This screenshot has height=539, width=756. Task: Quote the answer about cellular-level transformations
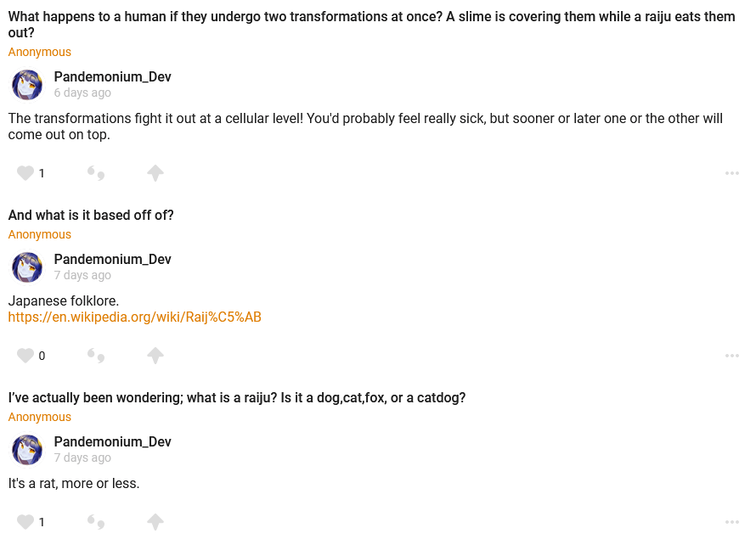pyautogui.click(x=96, y=173)
